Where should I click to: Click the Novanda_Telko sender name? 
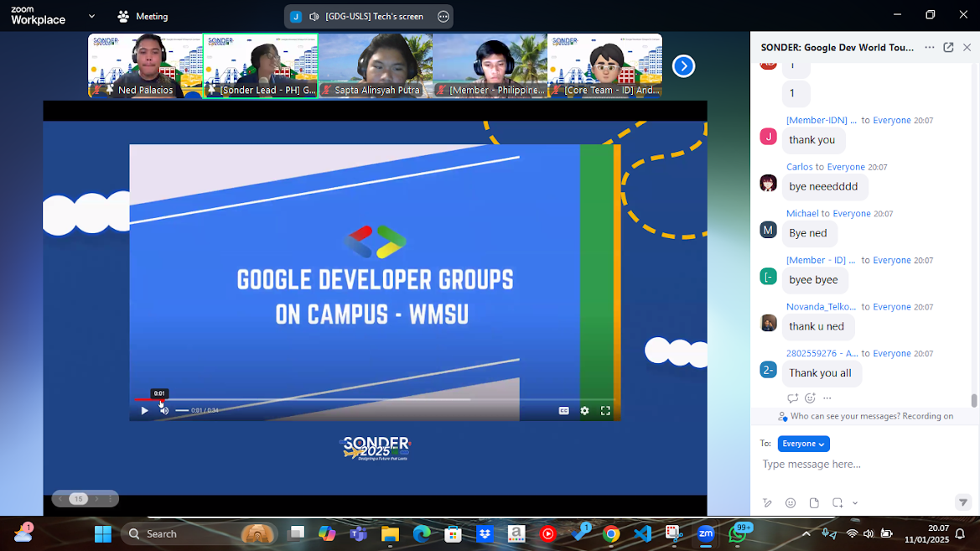822,306
